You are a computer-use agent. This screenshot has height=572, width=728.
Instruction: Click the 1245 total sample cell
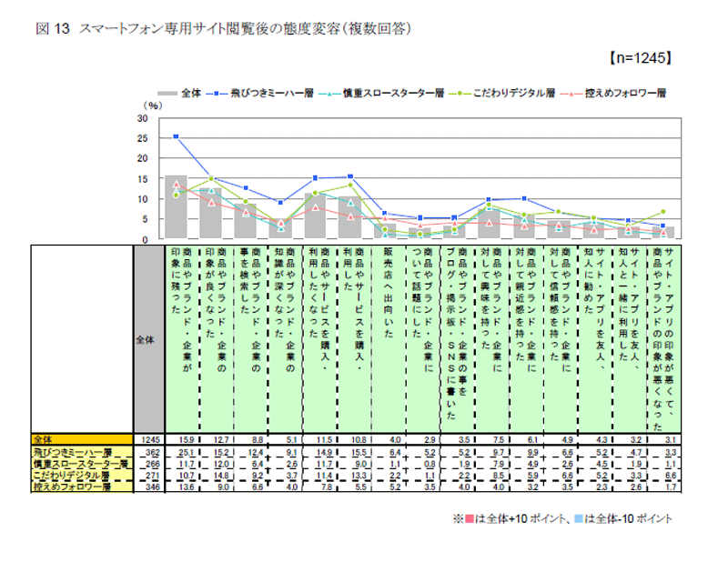pyautogui.click(x=146, y=438)
